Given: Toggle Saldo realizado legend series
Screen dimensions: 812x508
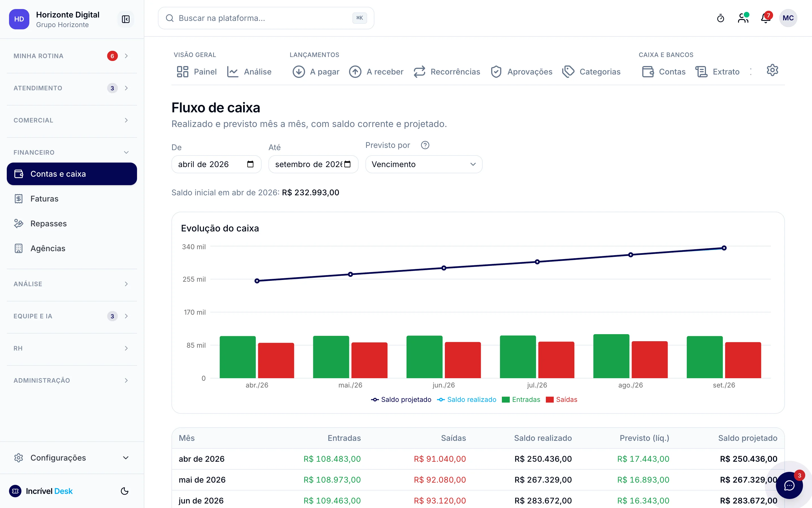Looking at the screenshot, I should 466,399.
